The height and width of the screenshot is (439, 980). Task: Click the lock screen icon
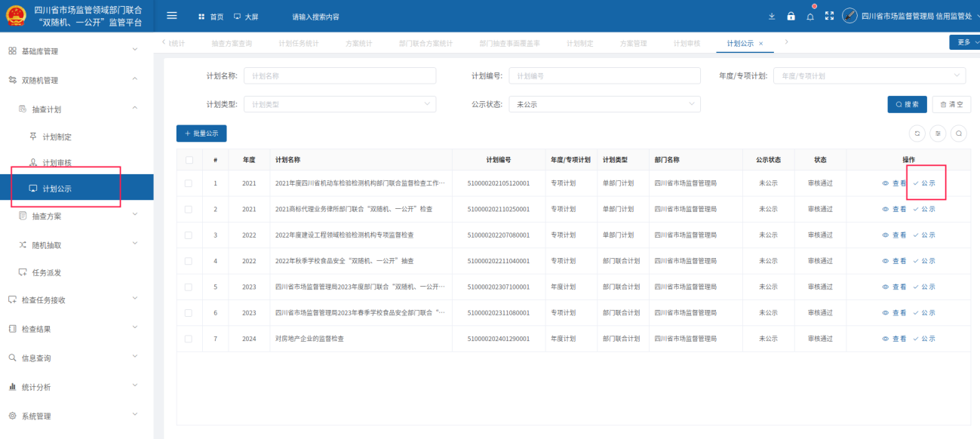coord(791,16)
